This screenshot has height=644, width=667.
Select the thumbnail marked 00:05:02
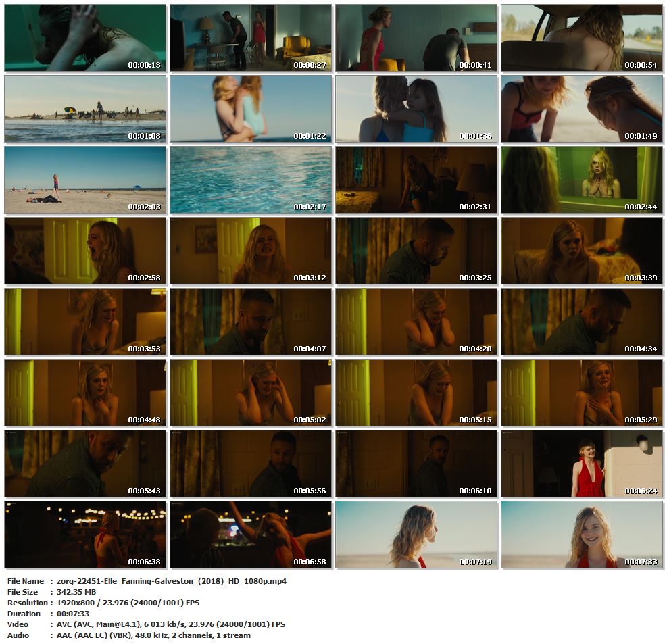pyautogui.click(x=251, y=393)
